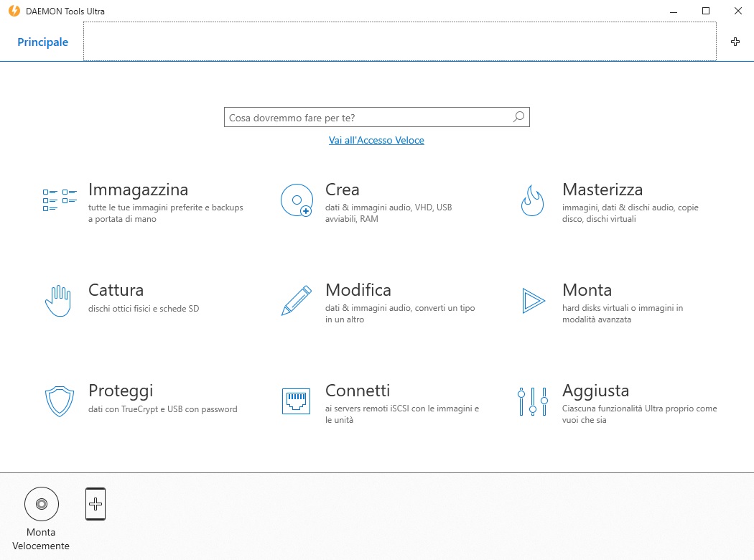Click the Monta play triangle icon
Viewport: 754px width, 560px height.
tap(534, 300)
